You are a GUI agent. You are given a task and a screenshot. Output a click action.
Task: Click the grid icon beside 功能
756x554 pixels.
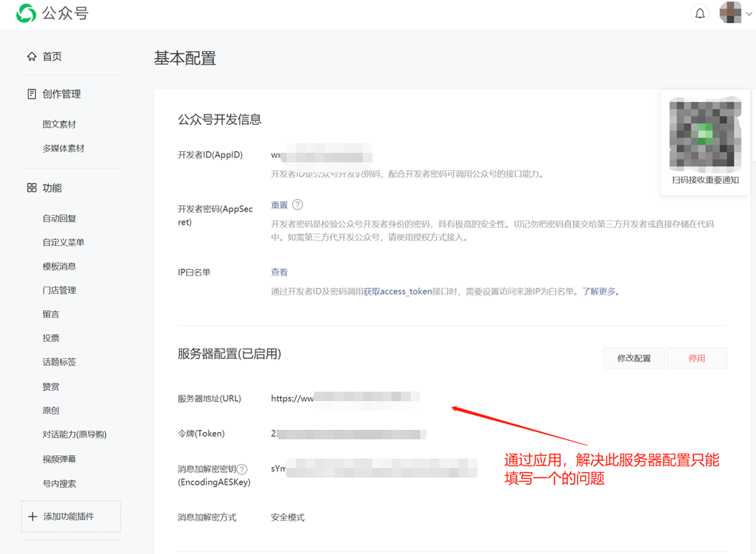point(31,188)
